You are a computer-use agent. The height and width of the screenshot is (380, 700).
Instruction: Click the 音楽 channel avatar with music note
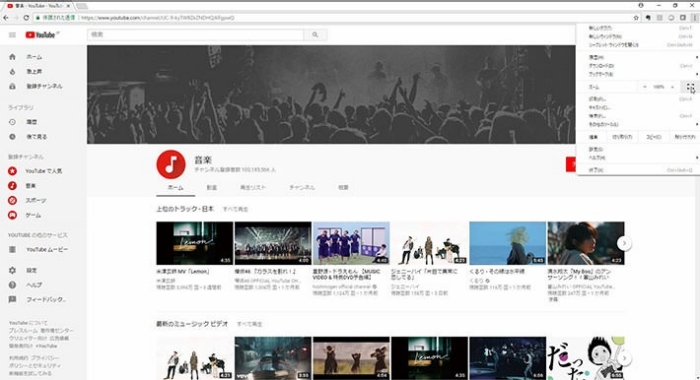point(171,164)
